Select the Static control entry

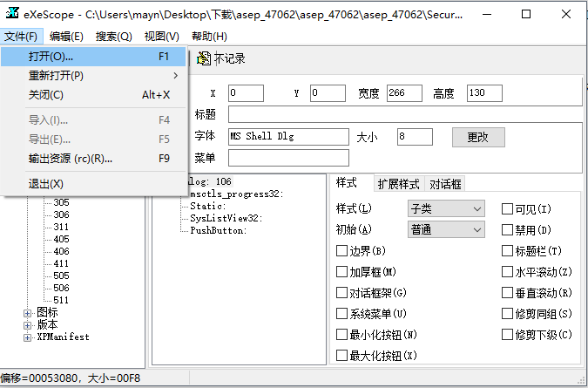pos(207,206)
